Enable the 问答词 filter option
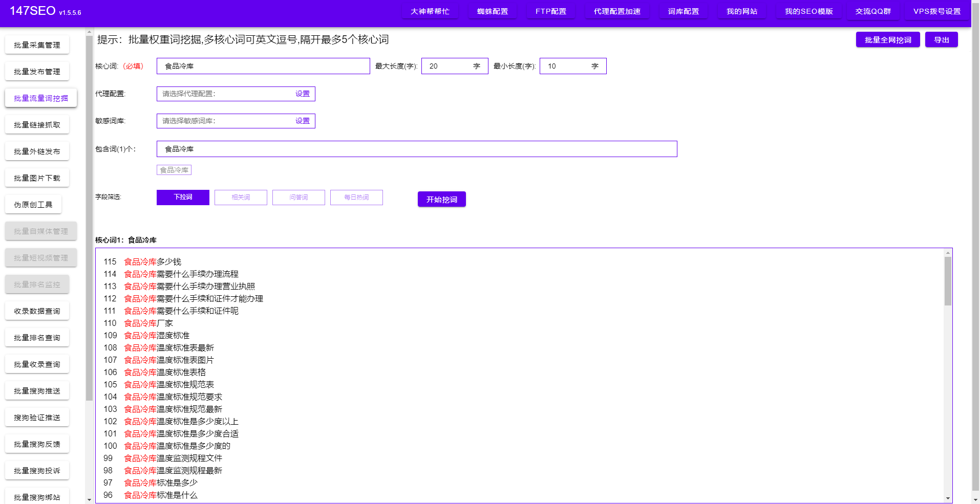Screen dimensions: 980x504 pos(299,198)
